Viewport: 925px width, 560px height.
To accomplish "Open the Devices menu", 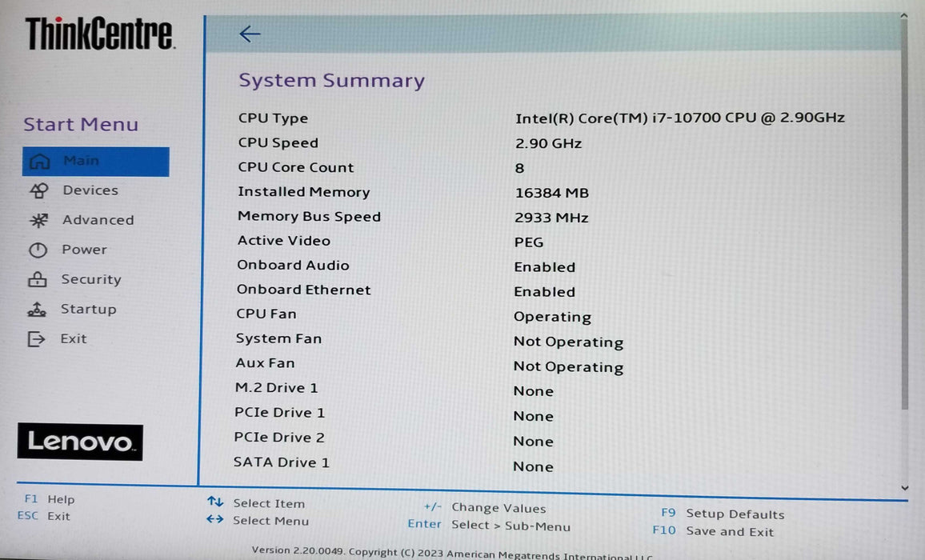I will (90, 190).
